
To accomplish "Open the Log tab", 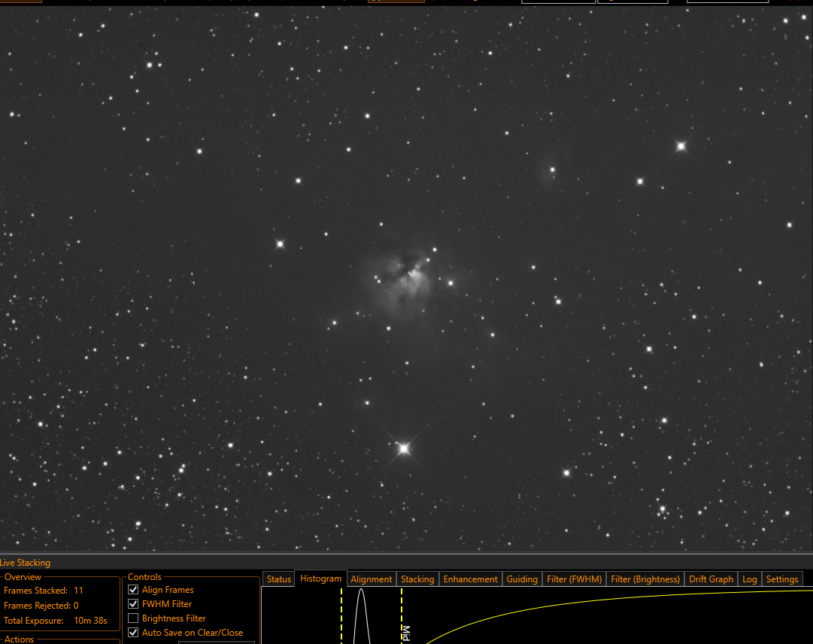I will click(x=749, y=579).
